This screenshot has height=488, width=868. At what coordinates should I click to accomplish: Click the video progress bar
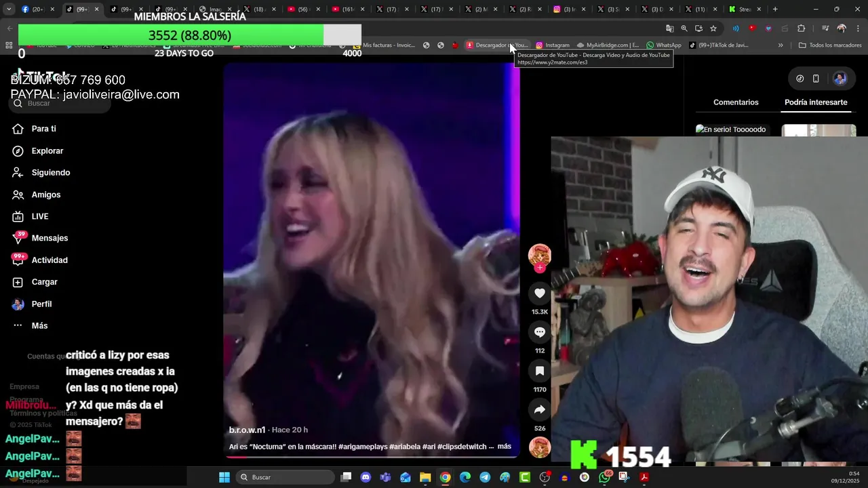coord(372,457)
